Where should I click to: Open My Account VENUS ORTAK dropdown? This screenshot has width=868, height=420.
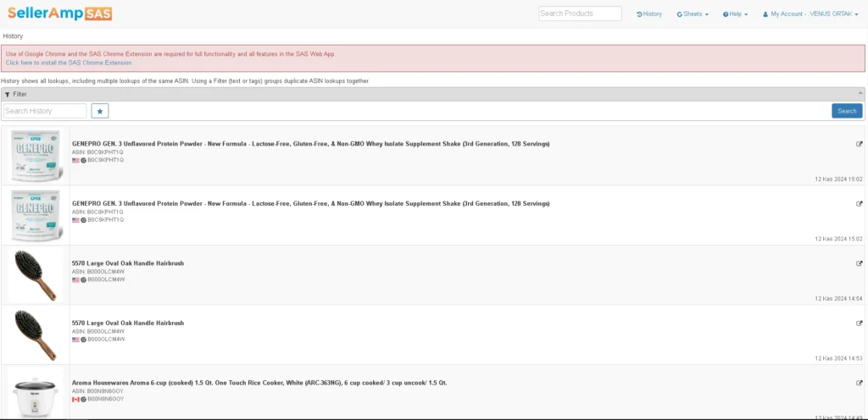pos(810,14)
